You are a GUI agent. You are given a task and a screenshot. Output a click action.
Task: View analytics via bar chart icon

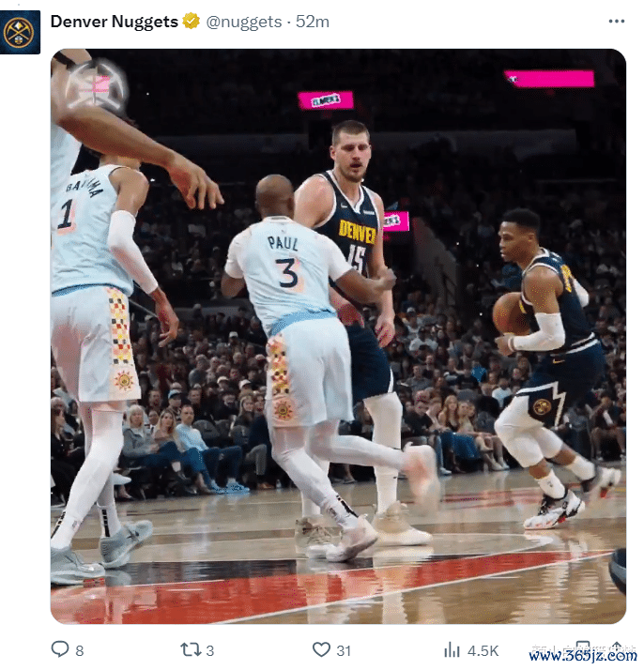(452, 650)
